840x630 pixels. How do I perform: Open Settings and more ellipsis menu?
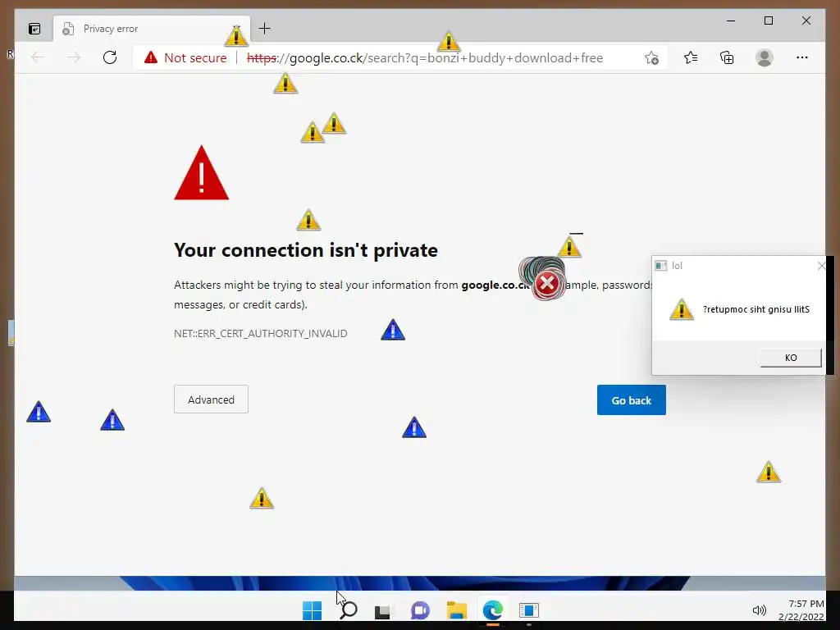pyautogui.click(x=802, y=57)
